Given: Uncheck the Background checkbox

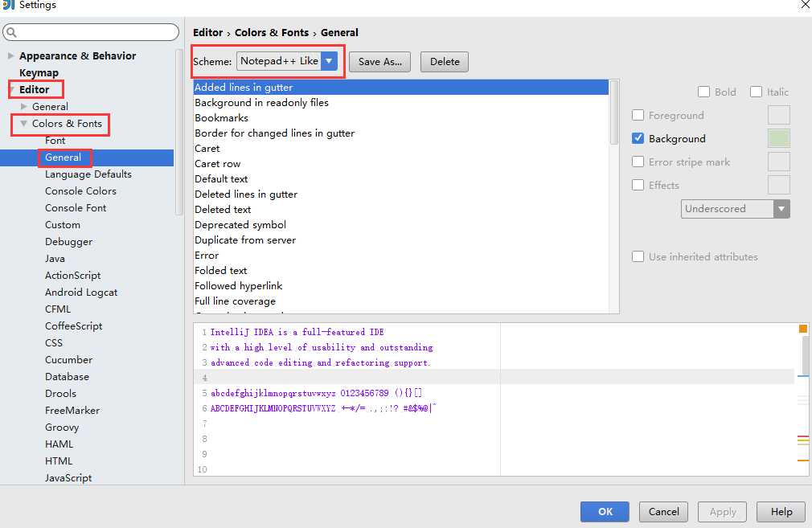Looking at the screenshot, I should coord(638,138).
